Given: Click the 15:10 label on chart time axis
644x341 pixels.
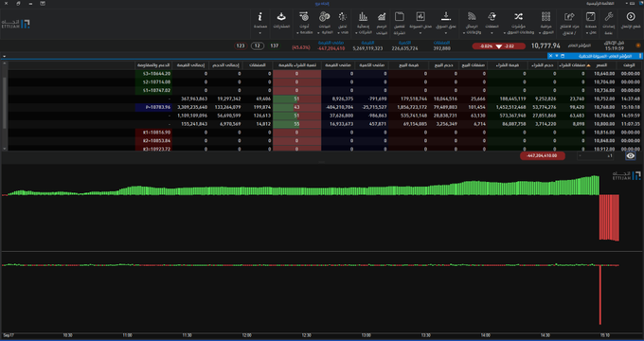Looking at the screenshot, I should coord(604,335).
